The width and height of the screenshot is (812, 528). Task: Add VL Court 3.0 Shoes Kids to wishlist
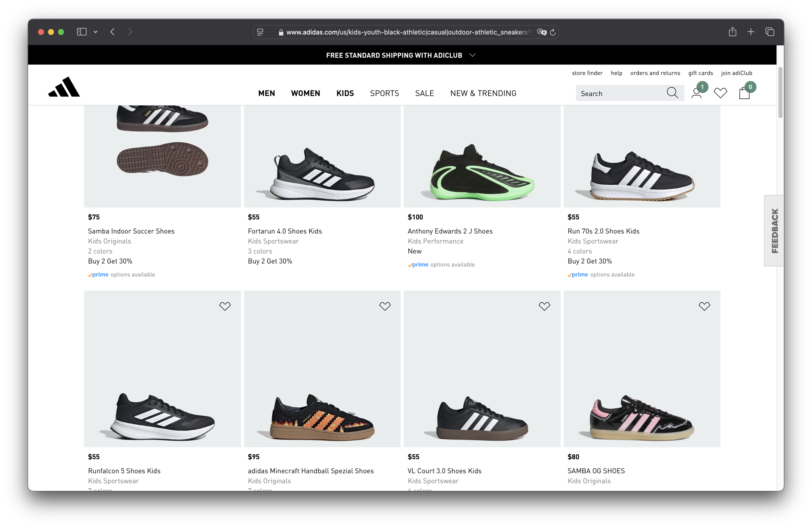[544, 306]
